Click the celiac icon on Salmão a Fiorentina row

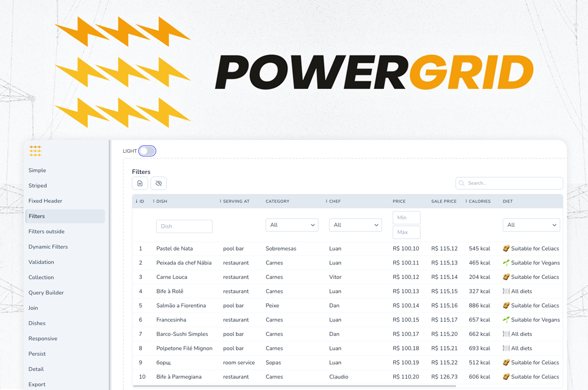coord(506,306)
